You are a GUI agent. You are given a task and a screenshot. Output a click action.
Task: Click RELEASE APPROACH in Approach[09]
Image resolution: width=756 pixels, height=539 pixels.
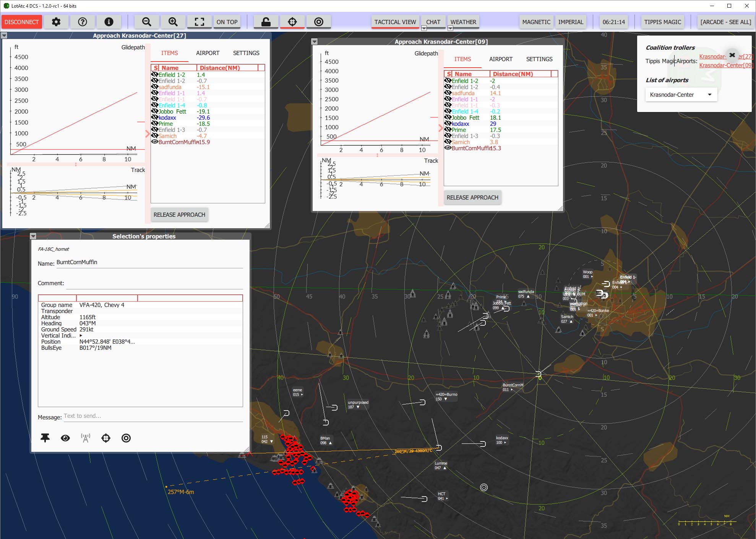(x=472, y=198)
